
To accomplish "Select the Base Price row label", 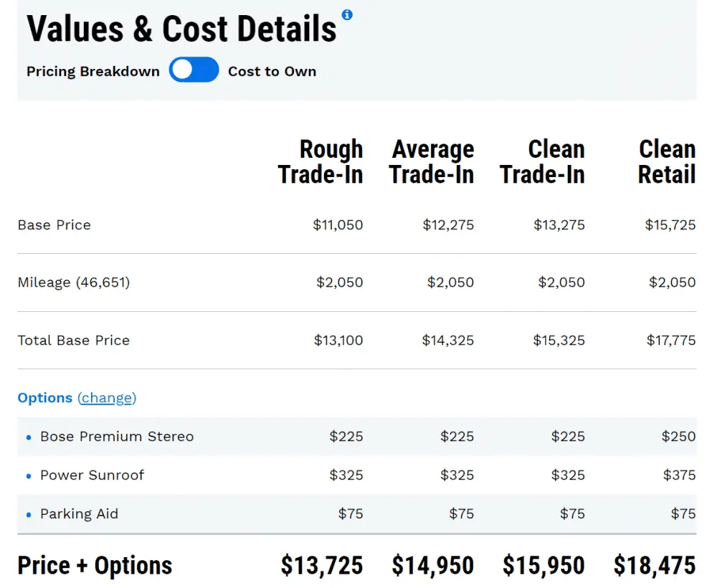I will pyautogui.click(x=54, y=225).
